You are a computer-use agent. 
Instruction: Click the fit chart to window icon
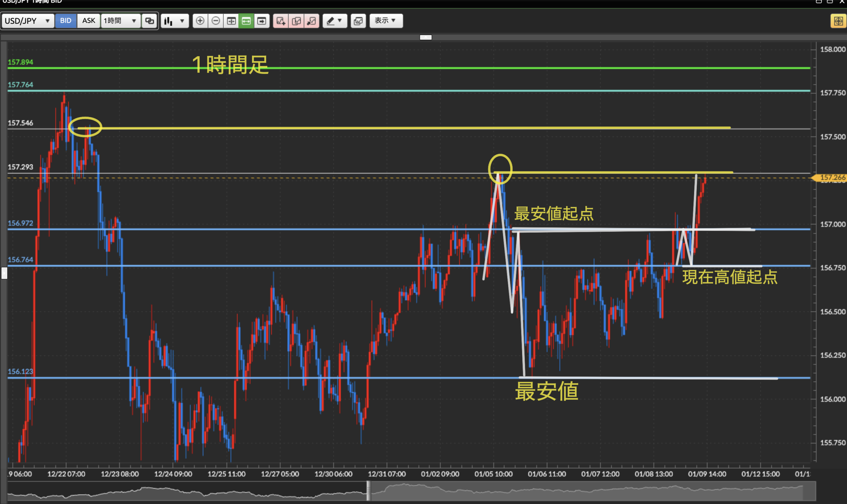point(231,21)
